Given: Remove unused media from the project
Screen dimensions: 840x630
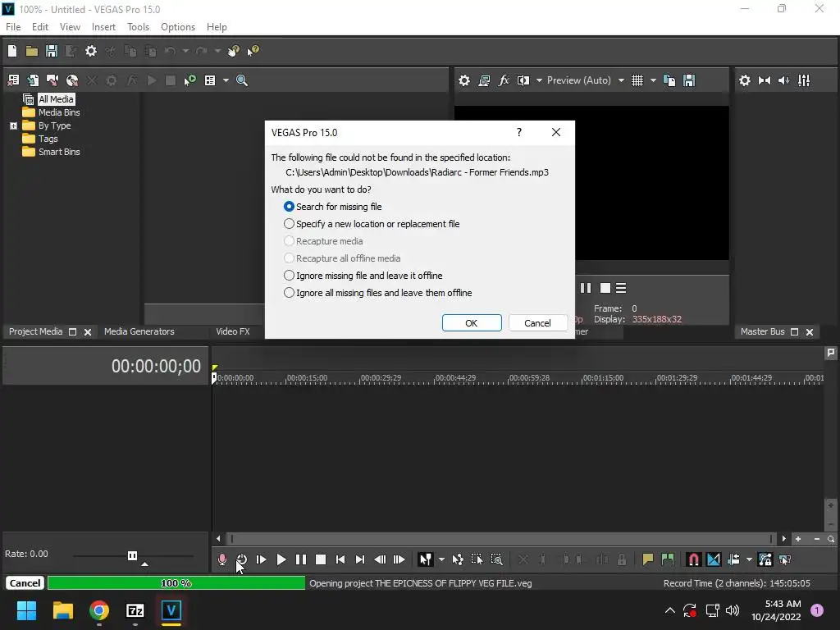Looking at the screenshot, I should [13, 80].
